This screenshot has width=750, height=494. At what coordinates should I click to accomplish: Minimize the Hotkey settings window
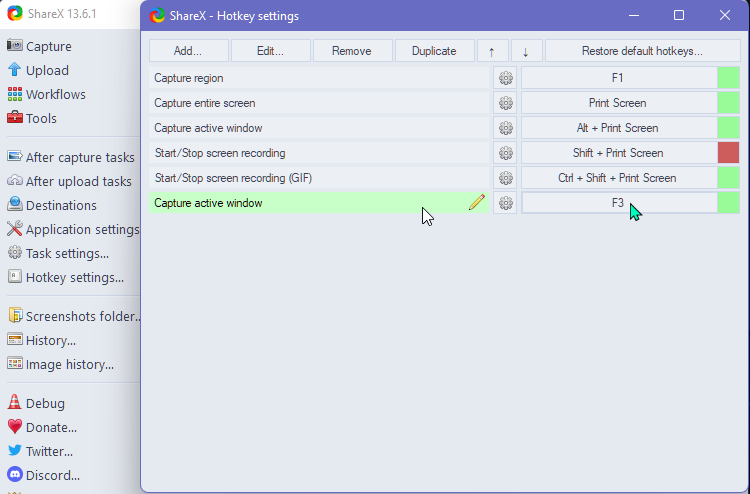pyautogui.click(x=634, y=15)
